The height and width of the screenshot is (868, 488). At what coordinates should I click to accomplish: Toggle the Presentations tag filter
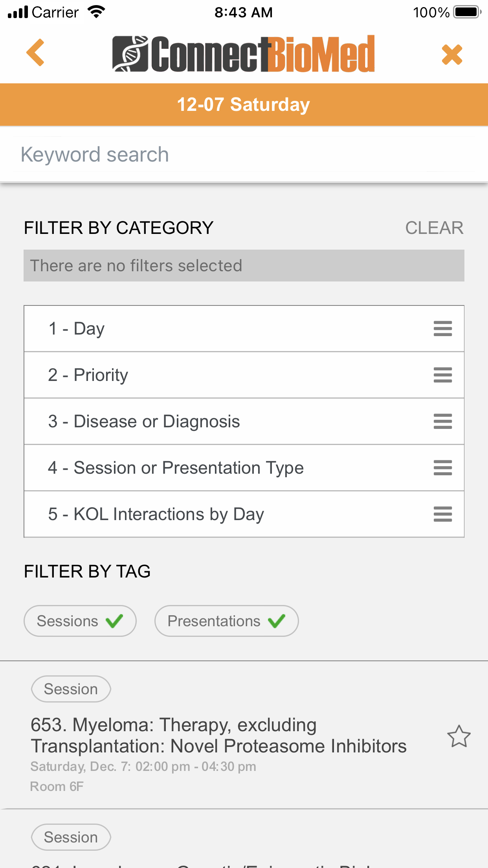coord(227,621)
